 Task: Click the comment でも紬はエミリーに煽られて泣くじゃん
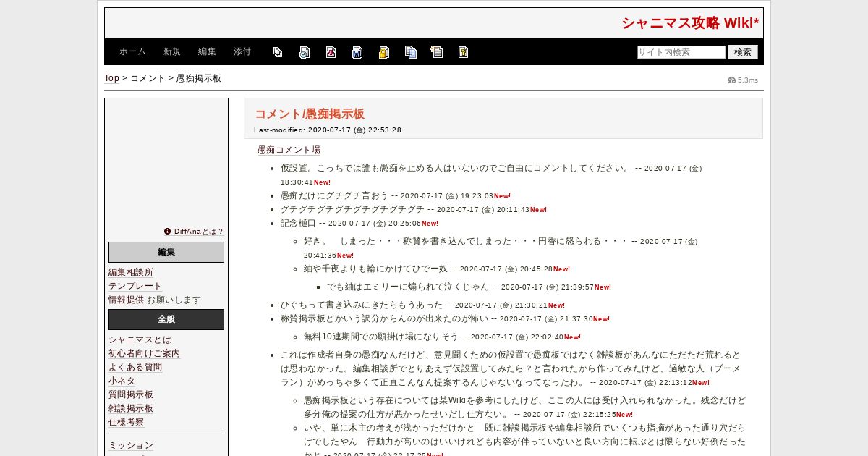pyautogui.click(x=408, y=287)
